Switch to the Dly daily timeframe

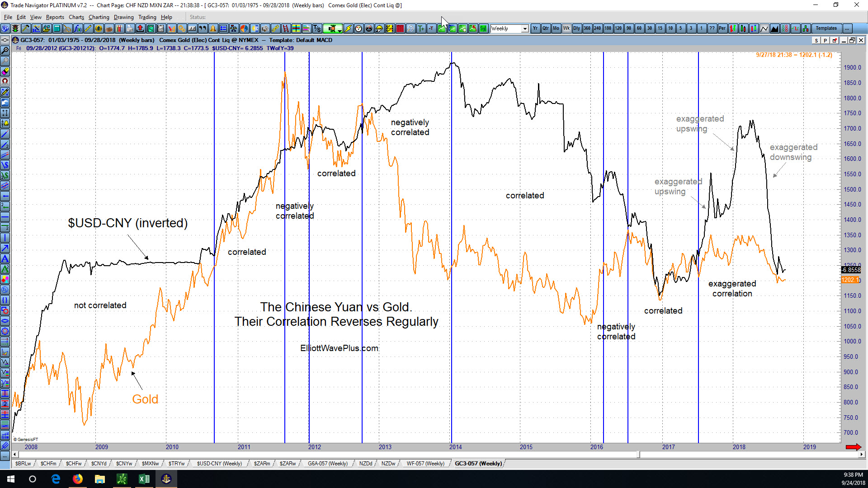(x=576, y=28)
